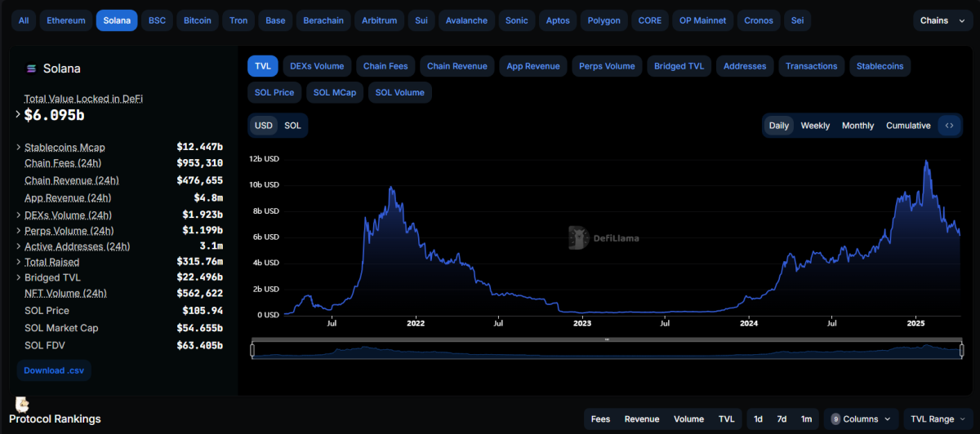Click the columns count badge icon
This screenshot has width=980, height=434.
[x=835, y=419]
